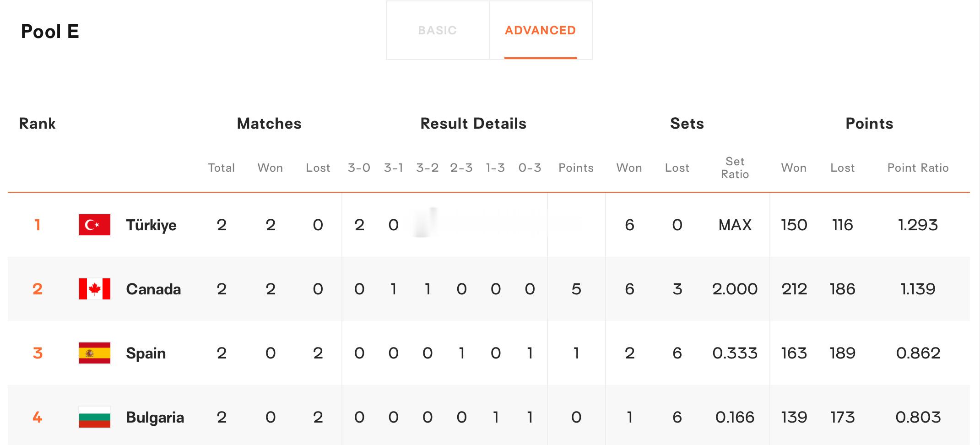Click the Result Details header
Viewport: 980px width, 445px height.
tap(473, 124)
